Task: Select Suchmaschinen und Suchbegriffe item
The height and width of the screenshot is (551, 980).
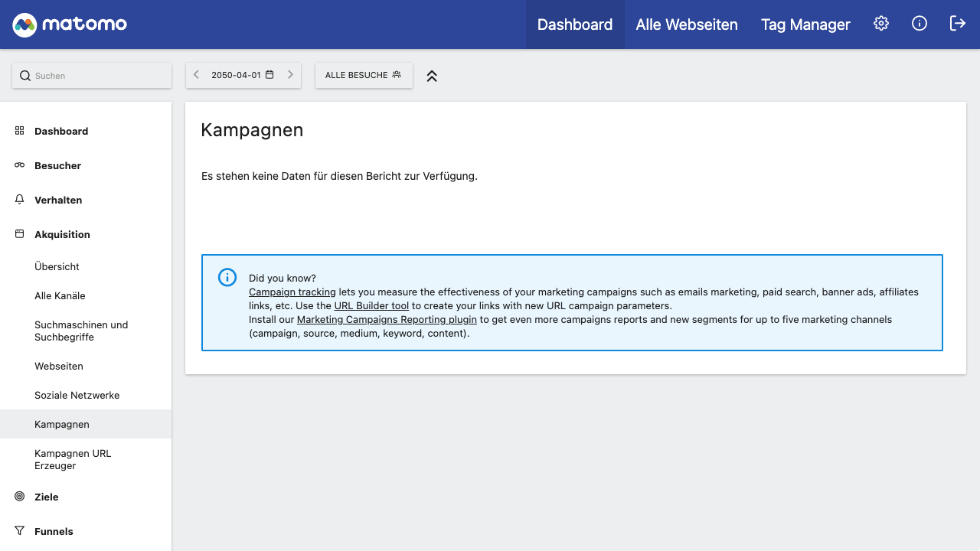Action: [86, 331]
